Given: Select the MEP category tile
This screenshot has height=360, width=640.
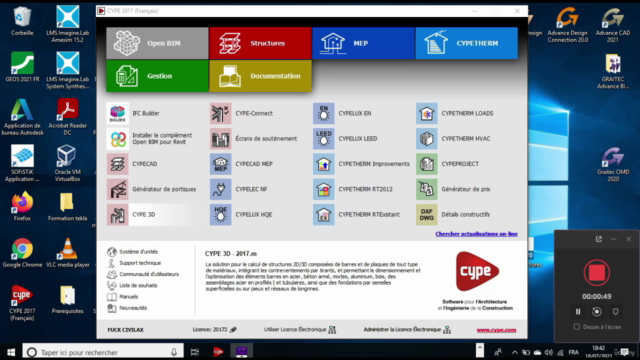Looking at the screenshot, I should pos(363,43).
